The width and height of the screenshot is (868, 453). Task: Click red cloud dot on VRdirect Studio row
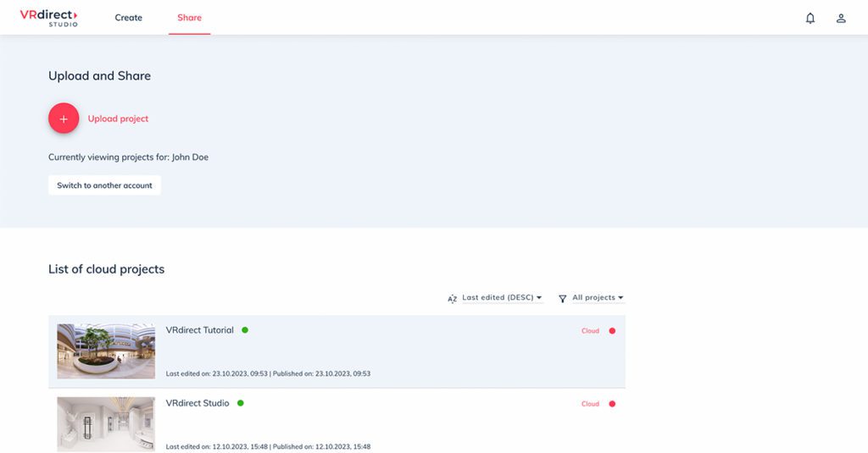point(612,404)
